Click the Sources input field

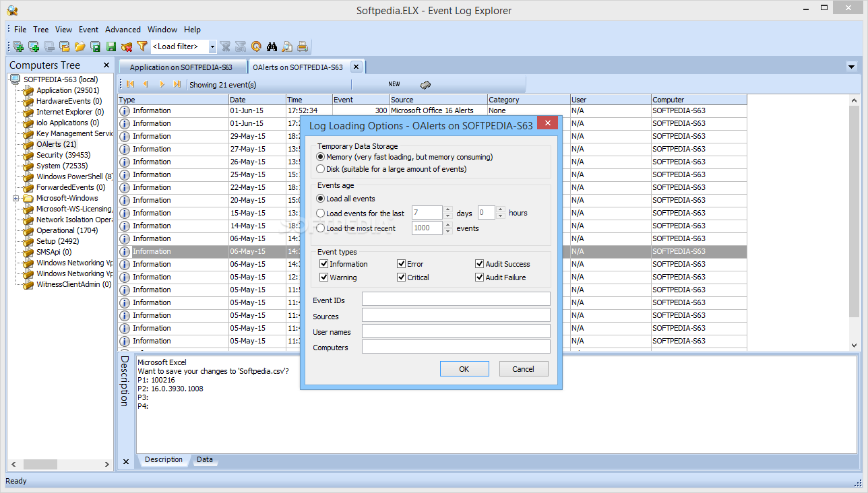(x=456, y=315)
